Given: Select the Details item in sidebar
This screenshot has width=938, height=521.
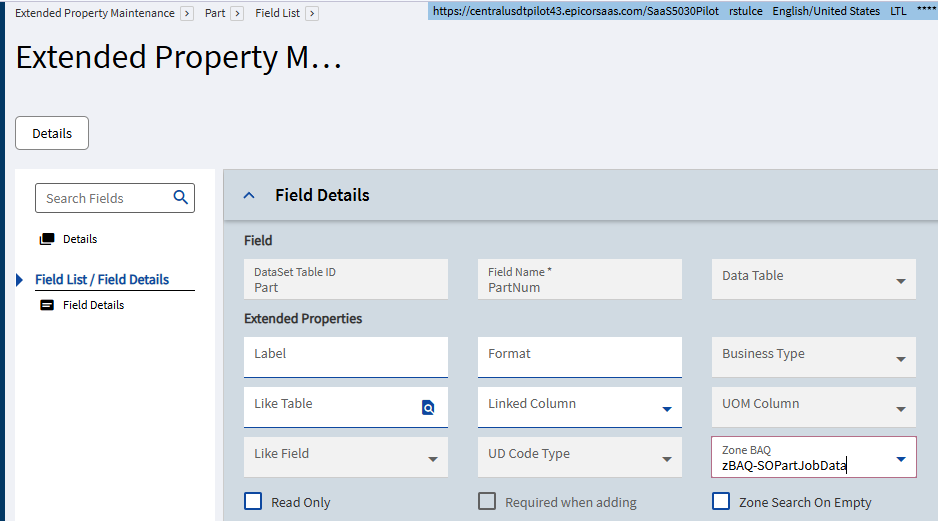Looking at the screenshot, I should (80, 240).
